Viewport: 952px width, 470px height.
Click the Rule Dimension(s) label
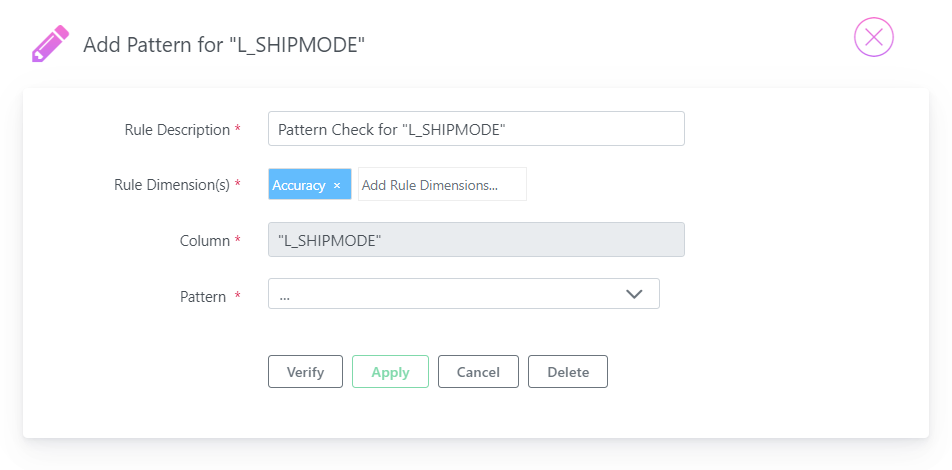pyautogui.click(x=172, y=185)
